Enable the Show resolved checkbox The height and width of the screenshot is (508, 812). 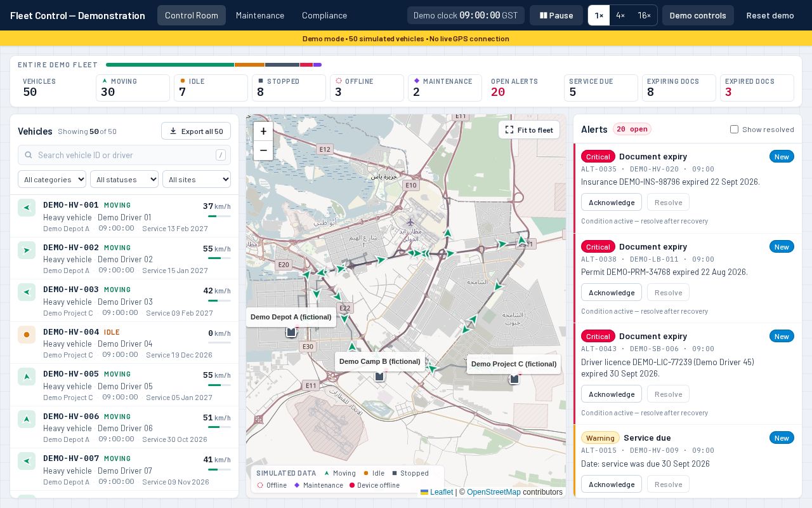pyautogui.click(x=735, y=130)
